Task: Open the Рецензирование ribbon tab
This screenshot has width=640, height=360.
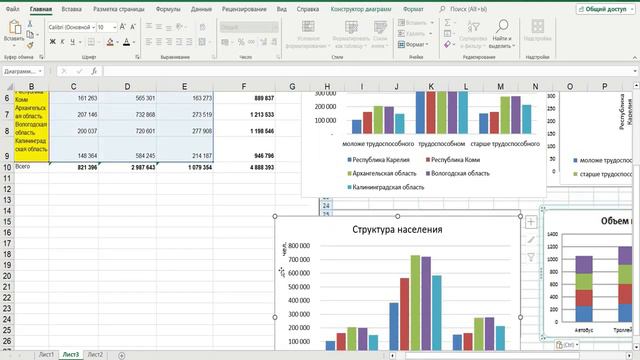Action: click(244, 9)
